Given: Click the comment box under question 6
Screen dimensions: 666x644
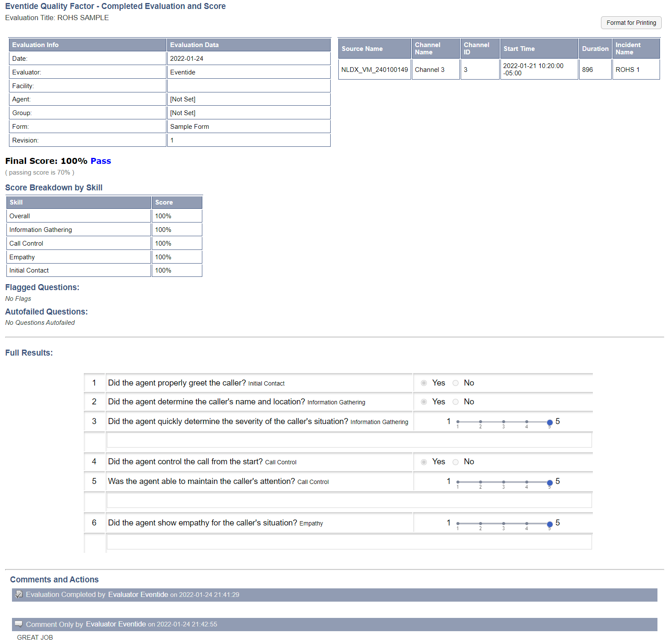Looking at the screenshot, I should 349,541.
